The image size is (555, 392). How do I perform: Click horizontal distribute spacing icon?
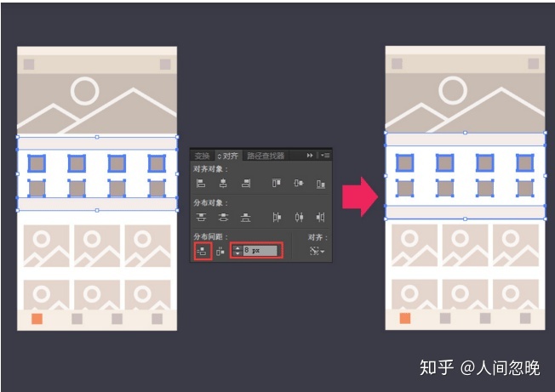point(220,252)
